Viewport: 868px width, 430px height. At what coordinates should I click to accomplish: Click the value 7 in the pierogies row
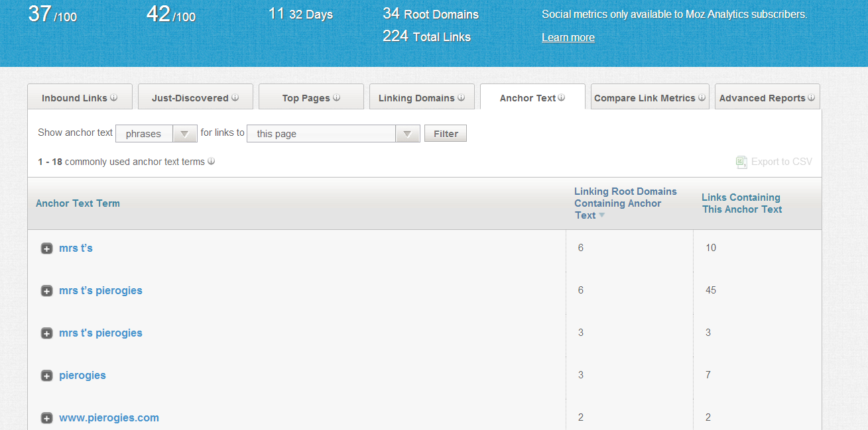708,375
